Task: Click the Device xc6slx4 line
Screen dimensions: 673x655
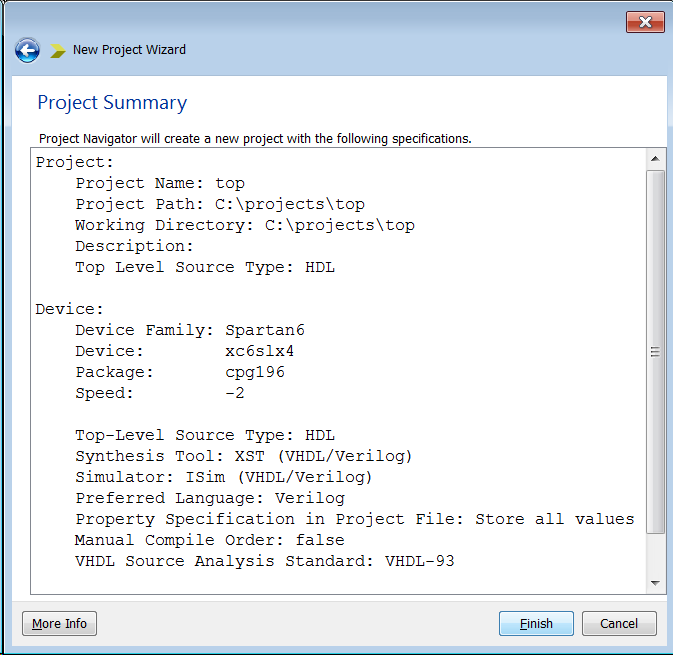Action: (x=185, y=351)
